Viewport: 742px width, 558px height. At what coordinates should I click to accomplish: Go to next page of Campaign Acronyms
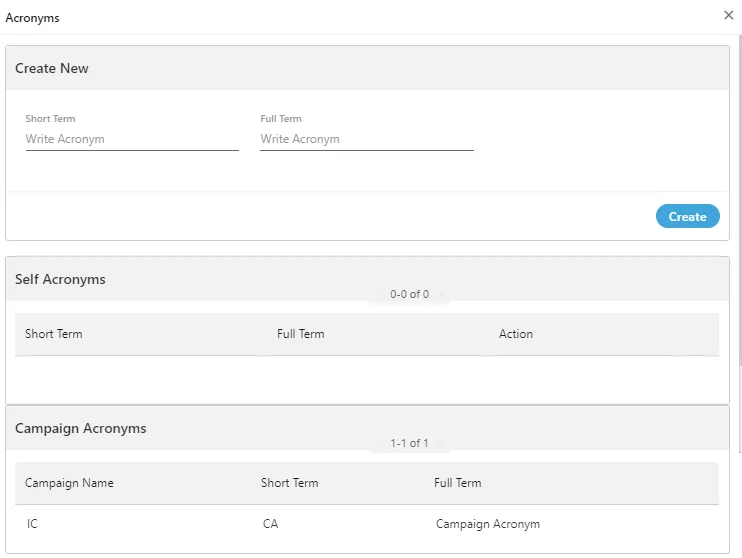click(441, 443)
